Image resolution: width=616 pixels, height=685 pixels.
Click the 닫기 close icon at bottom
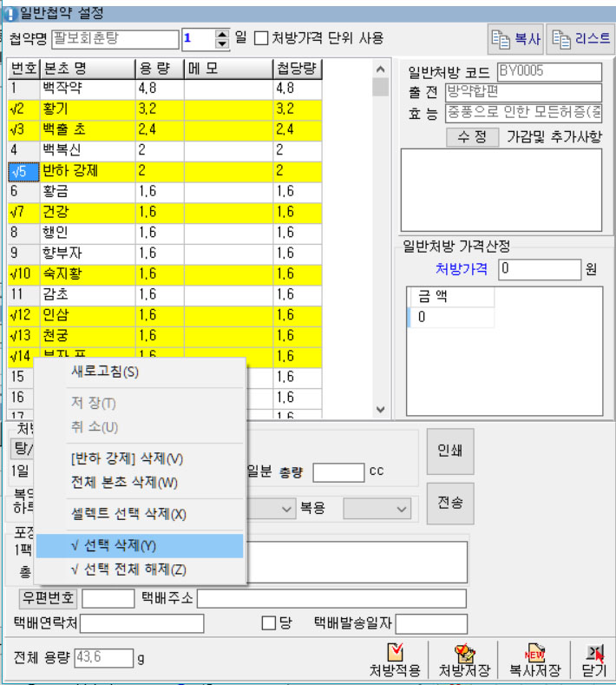click(593, 661)
